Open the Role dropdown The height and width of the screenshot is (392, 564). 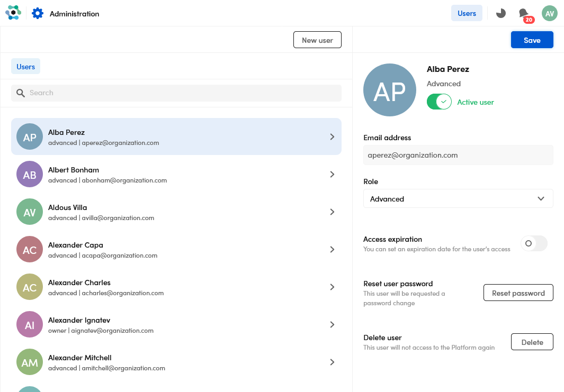tap(458, 199)
